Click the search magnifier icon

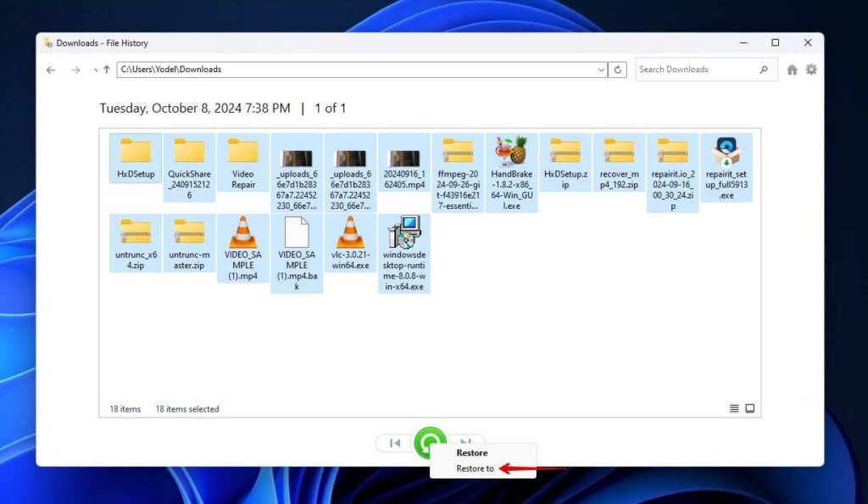coord(762,69)
